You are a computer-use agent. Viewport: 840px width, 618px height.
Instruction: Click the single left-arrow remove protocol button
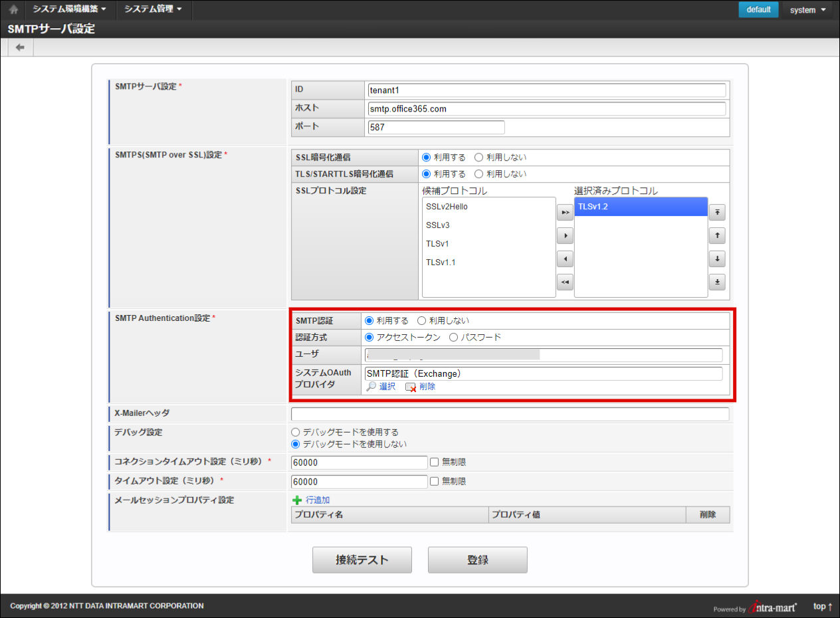(x=564, y=259)
